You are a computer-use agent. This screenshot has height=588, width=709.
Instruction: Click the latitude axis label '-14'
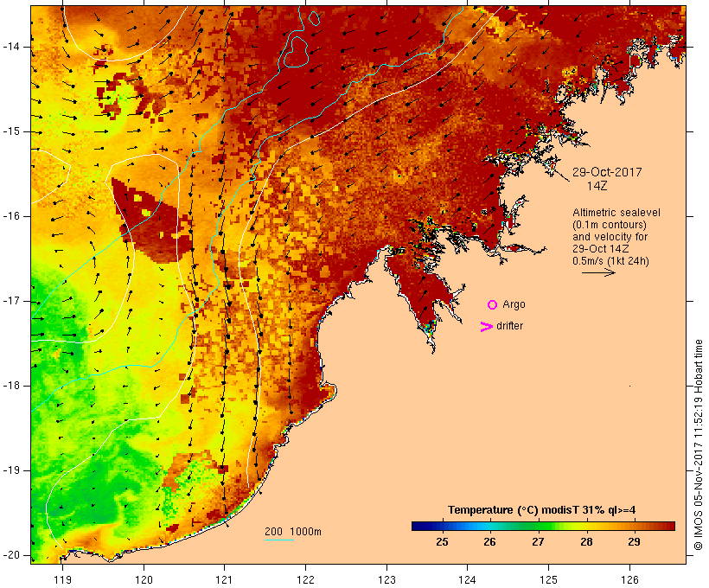[x=11, y=47]
